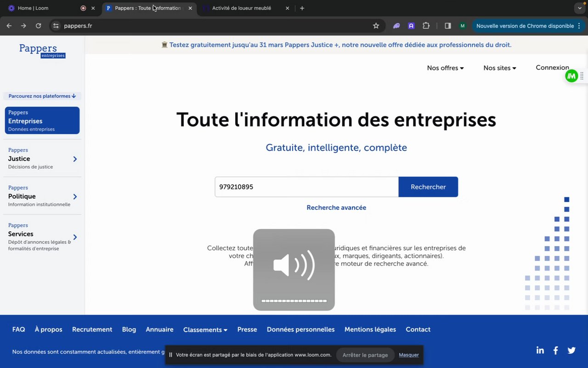Image resolution: width=588 pixels, height=368 pixels.
Task: Open the tab search dropdown arrow
Action: point(579,8)
